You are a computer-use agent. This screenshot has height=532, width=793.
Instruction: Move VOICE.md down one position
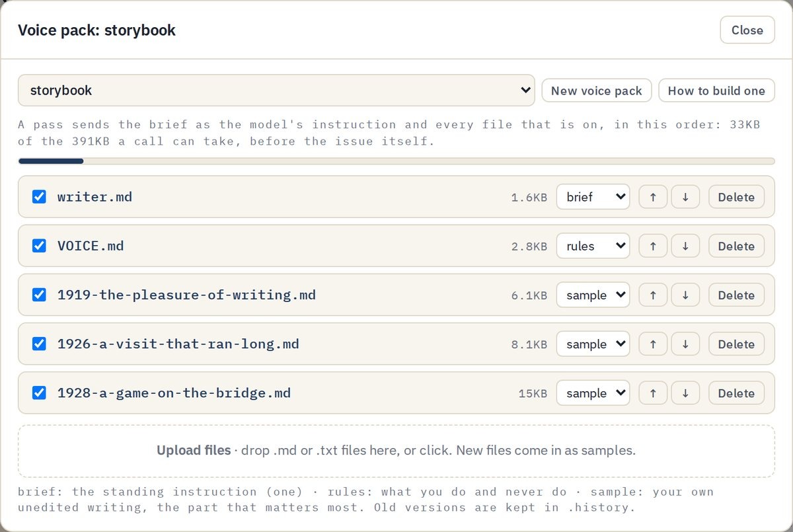click(x=685, y=246)
